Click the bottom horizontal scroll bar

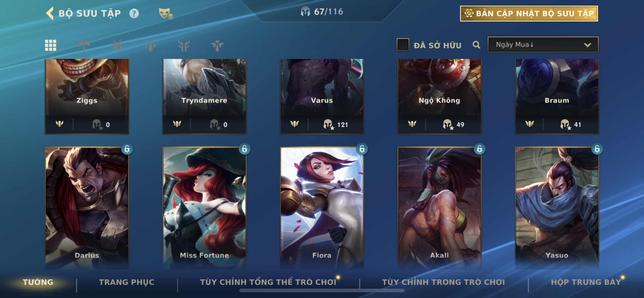click(322, 291)
